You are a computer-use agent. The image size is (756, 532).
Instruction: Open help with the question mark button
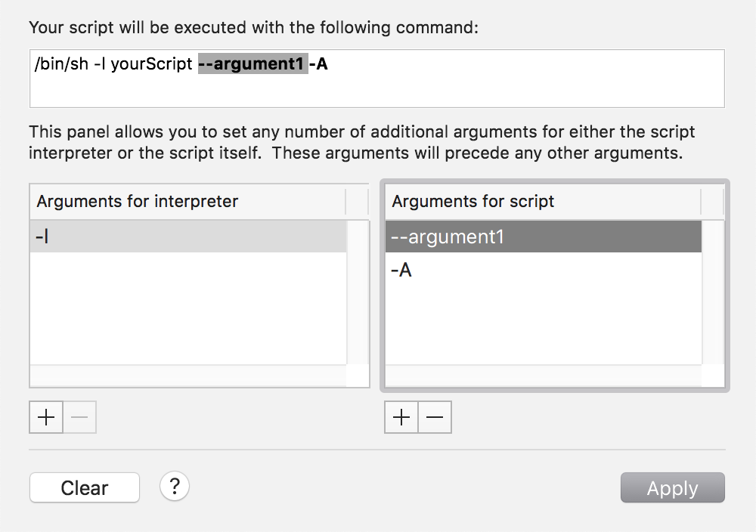tap(175, 486)
